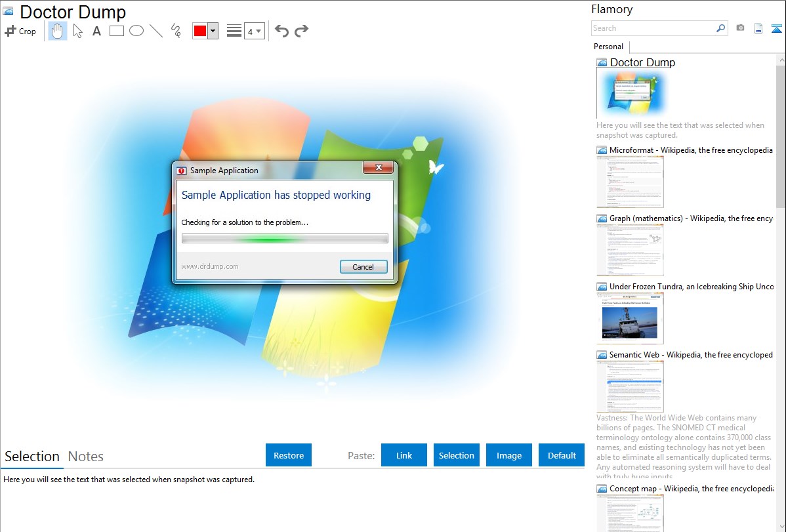Close the Sample Application dialog
786x532 pixels.
pyautogui.click(x=379, y=167)
